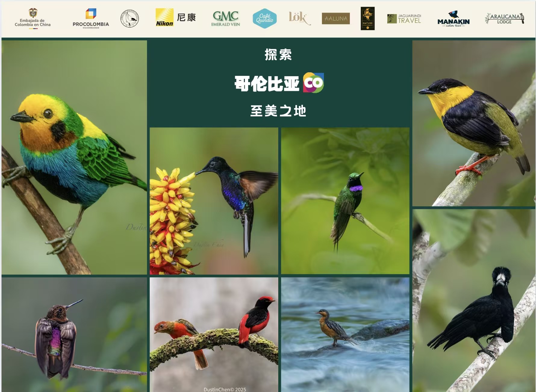Click the Café Quindío hexagon logo
The width and height of the screenshot is (536, 392).
tap(265, 18)
